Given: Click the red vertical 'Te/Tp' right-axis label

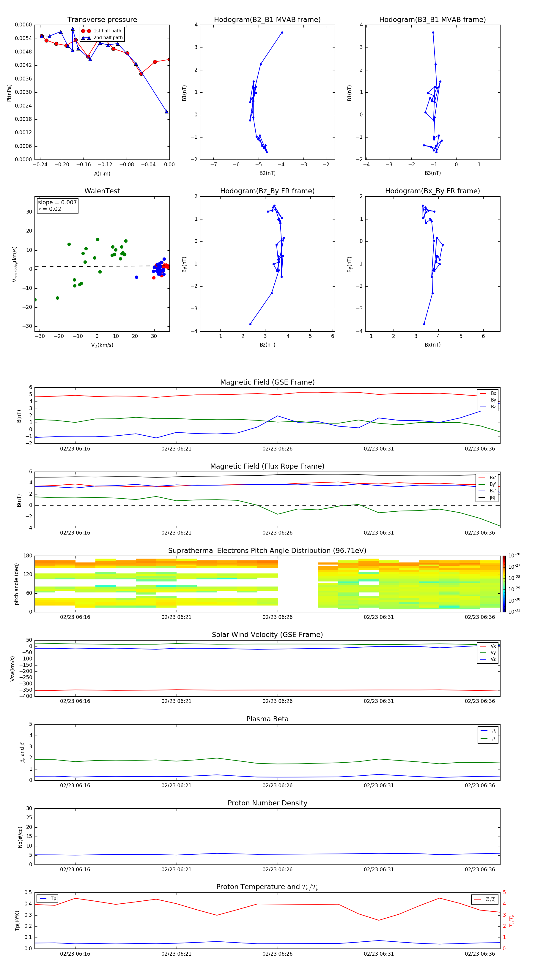Looking at the screenshot, I should 512,921.
